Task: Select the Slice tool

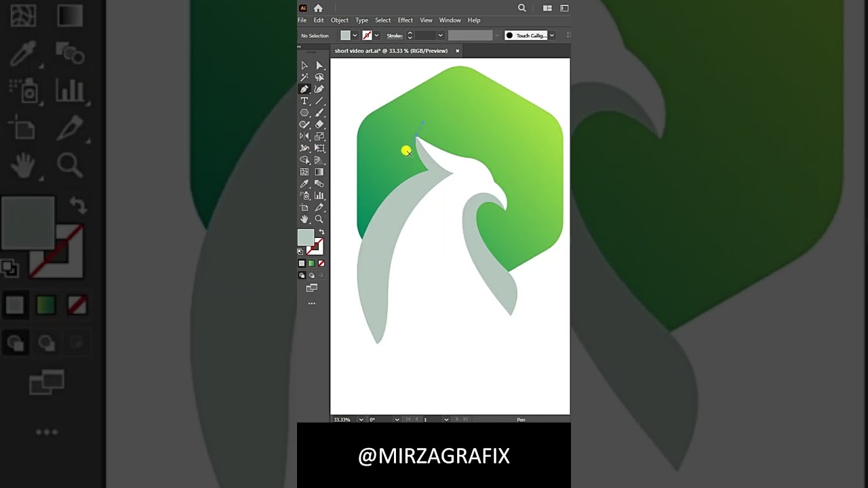Action: (319, 207)
